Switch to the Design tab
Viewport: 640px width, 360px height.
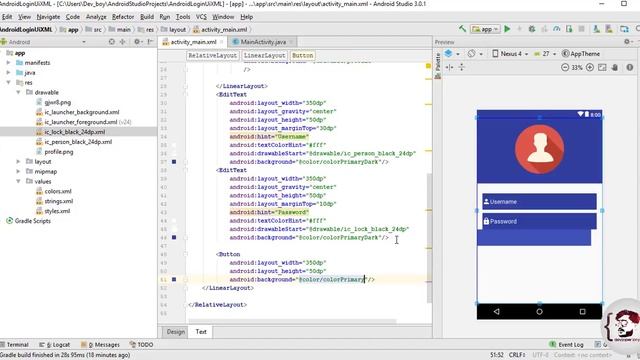176,332
